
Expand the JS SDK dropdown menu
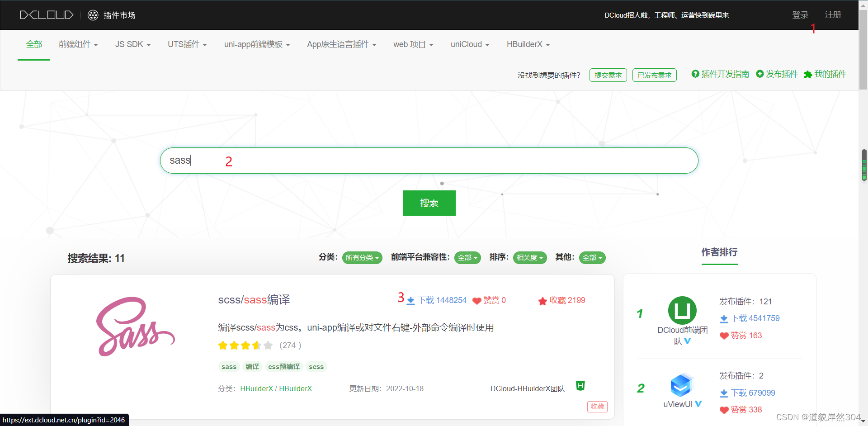click(133, 44)
